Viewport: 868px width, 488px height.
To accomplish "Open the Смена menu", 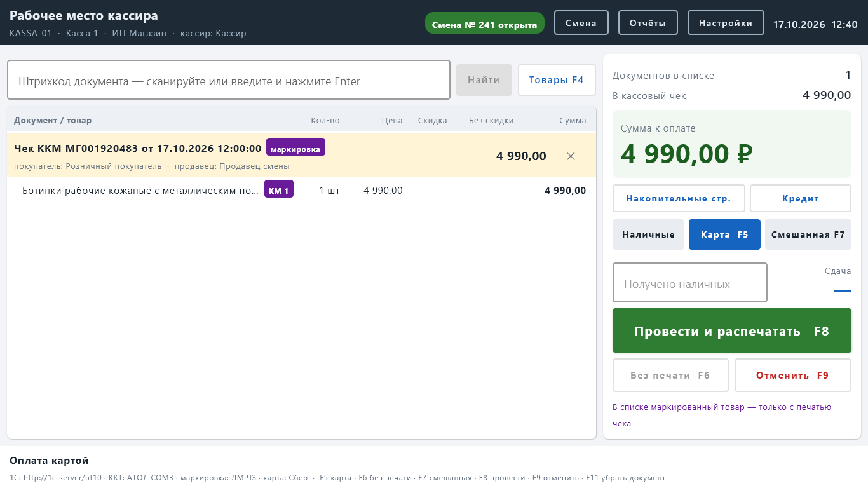I will tap(581, 23).
